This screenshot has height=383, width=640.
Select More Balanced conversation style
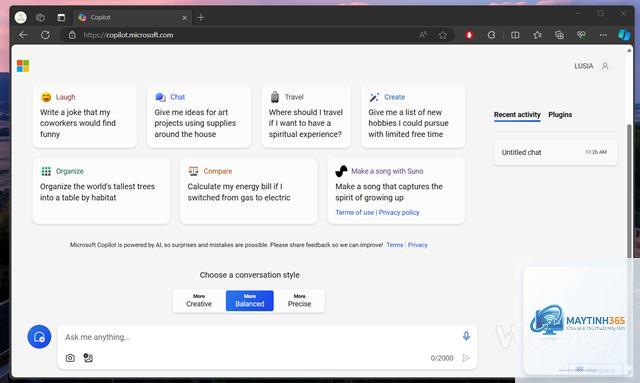[x=249, y=301]
